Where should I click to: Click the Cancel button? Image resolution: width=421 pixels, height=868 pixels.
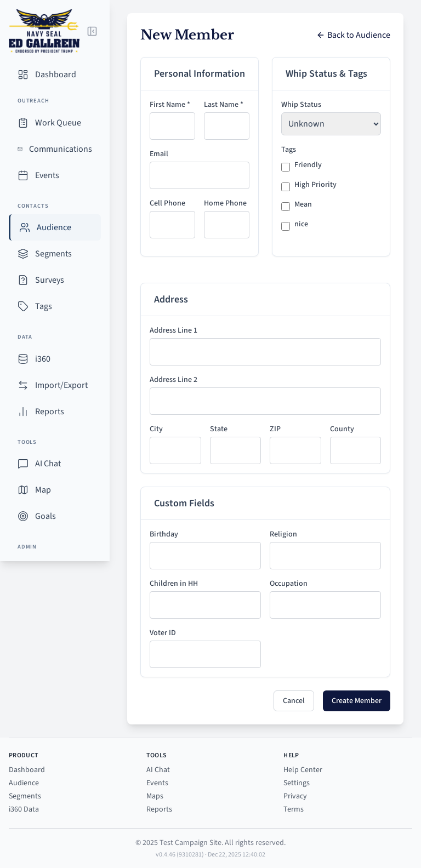(293, 701)
